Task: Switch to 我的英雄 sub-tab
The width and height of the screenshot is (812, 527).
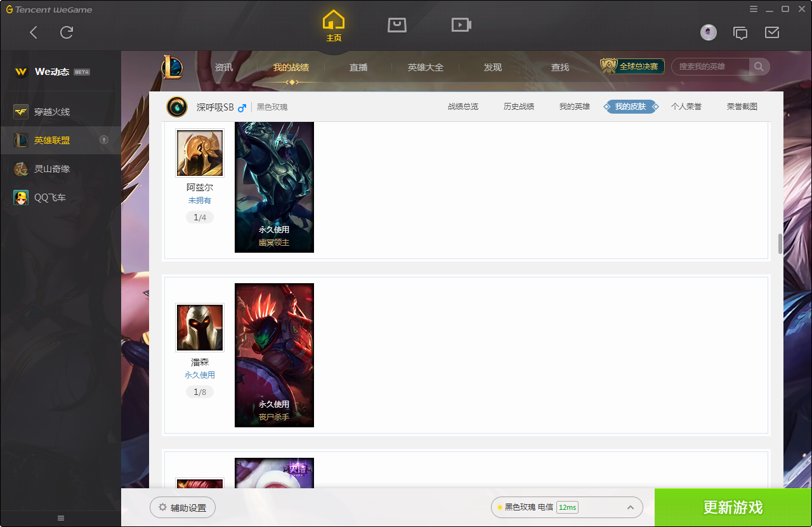Action: (x=575, y=107)
